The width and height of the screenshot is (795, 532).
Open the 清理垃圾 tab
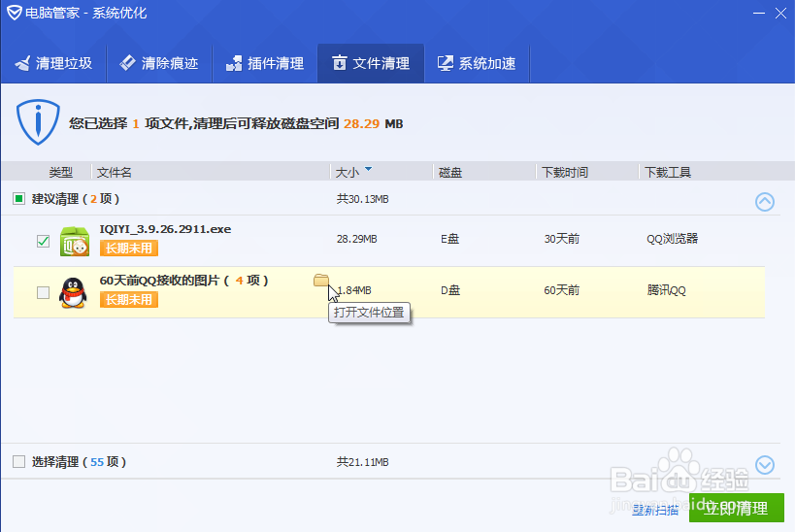click(53, 63)
